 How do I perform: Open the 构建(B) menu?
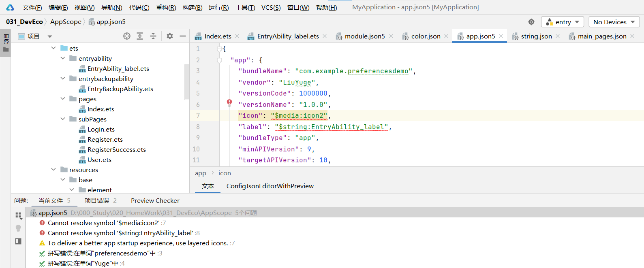[x=193, y=7]
